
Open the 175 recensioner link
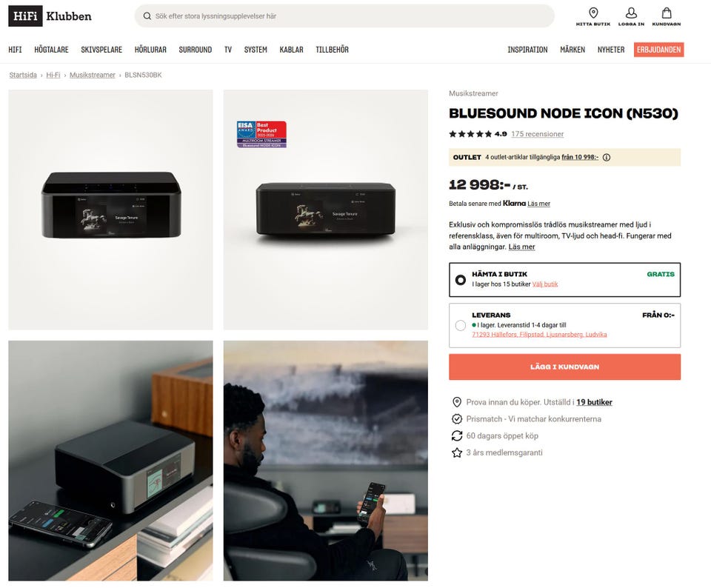coord(538,134)
